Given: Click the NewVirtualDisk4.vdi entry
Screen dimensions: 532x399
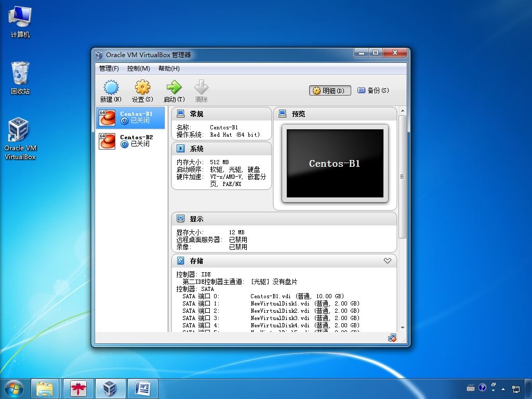Looking at the screenshot, I should click(304, 325).
